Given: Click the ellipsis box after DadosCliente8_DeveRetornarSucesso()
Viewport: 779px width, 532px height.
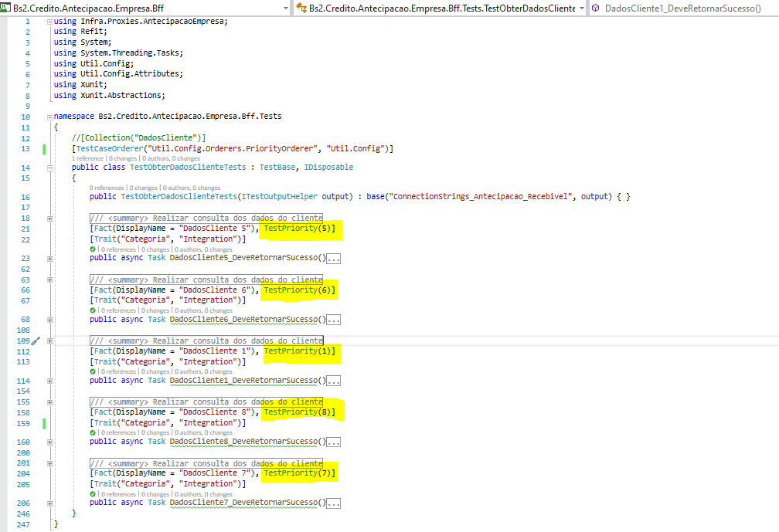Looking at the screenshot, I should point(334,442).
